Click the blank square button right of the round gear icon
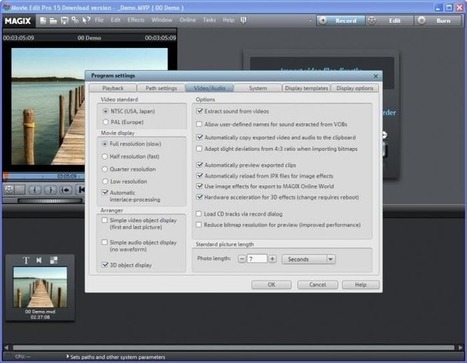Viewport: 467px width, 363px height. point(20,190)
